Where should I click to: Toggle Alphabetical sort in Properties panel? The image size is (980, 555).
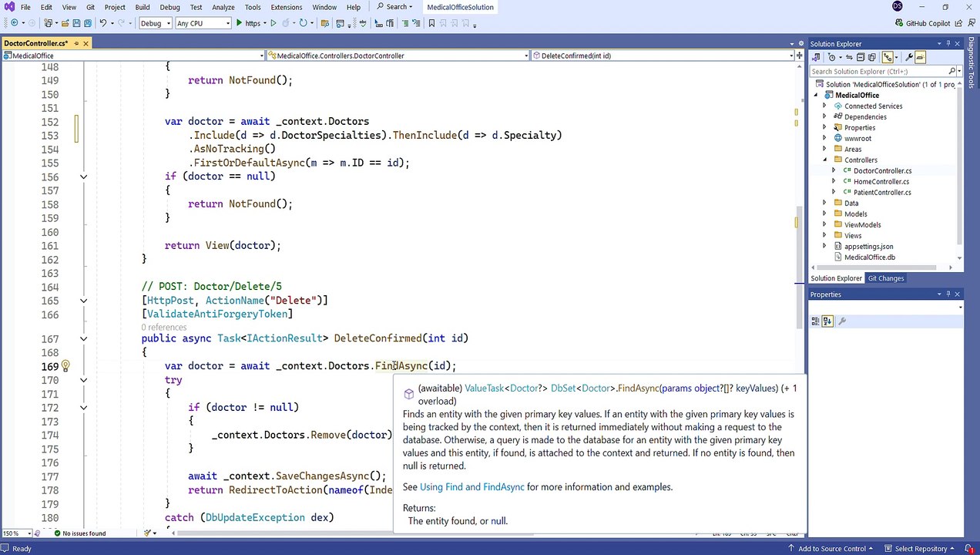(x=827, y=321)
